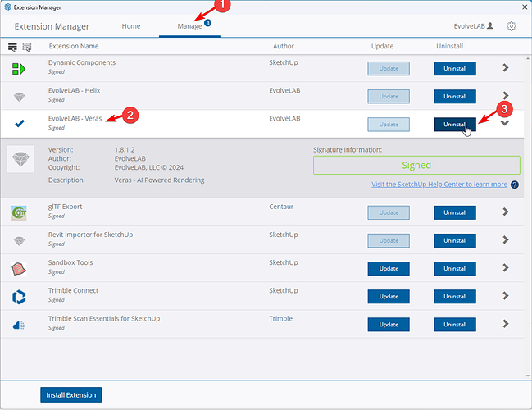Update Sandbox Tools extension

click(x=389, y=268)
